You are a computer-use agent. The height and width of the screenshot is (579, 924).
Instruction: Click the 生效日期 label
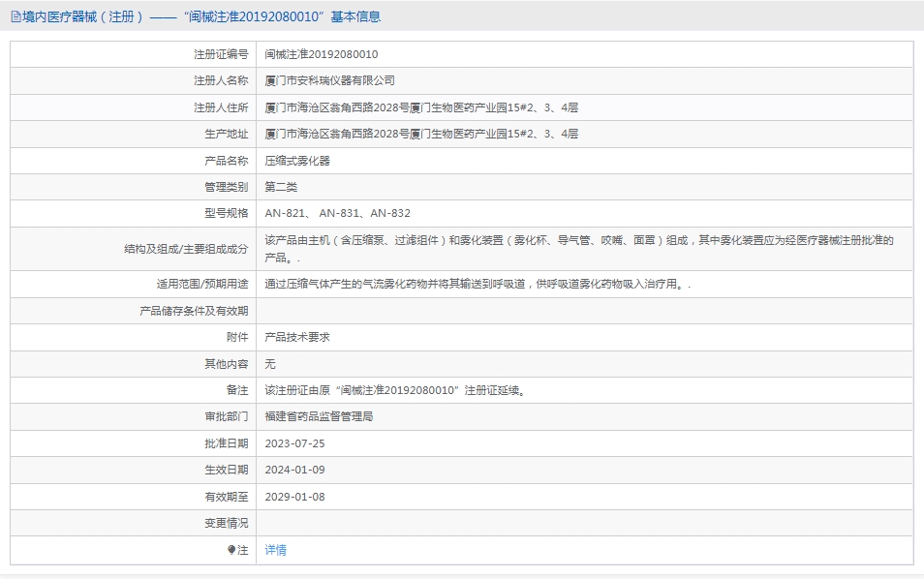tap(227, 470)
